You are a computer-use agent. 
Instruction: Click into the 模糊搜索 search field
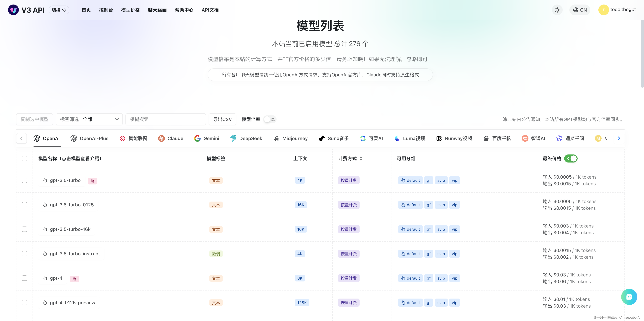click(166, 119)
